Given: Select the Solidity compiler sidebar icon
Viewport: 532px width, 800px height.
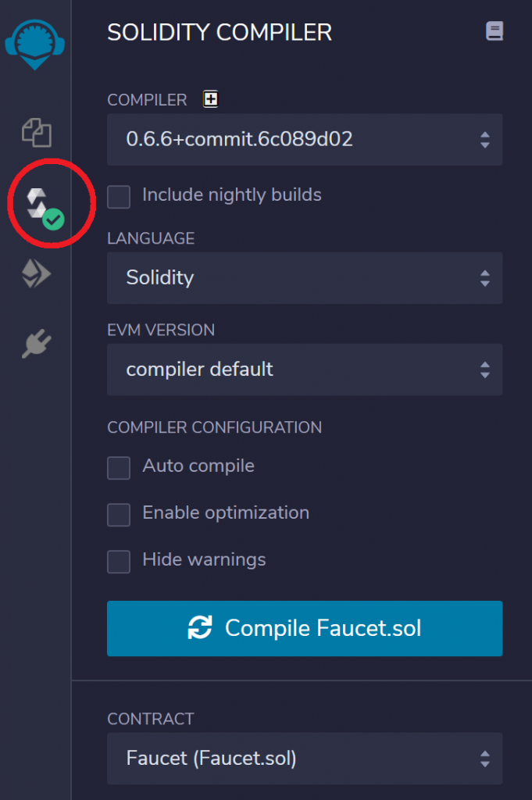Looking at the screenshot, I should click(x=45, y=209).
